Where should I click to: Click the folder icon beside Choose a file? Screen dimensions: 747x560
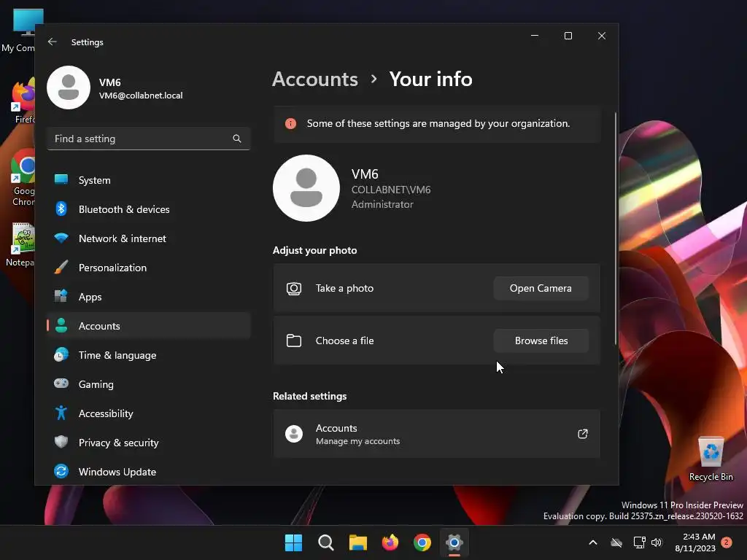click(294, 341)
